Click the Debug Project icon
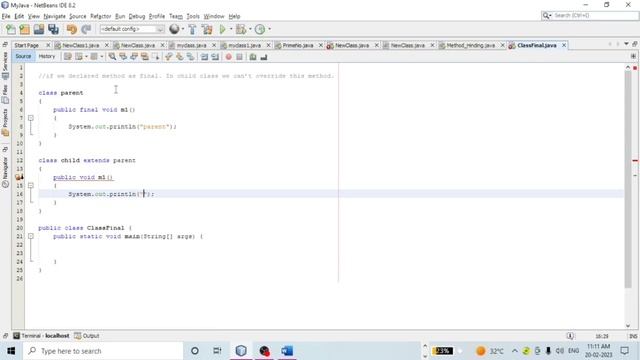640x360 pixels. click(241, 29)
